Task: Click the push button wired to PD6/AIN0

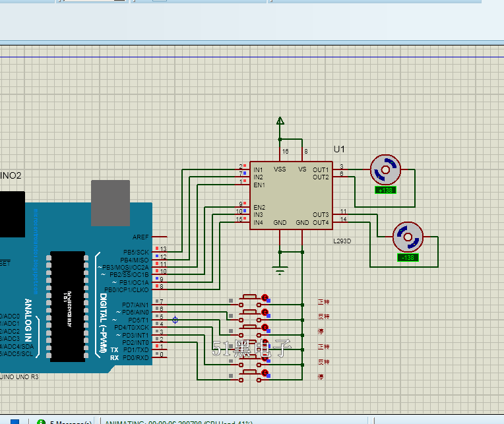Action: [x=250, y=315]
